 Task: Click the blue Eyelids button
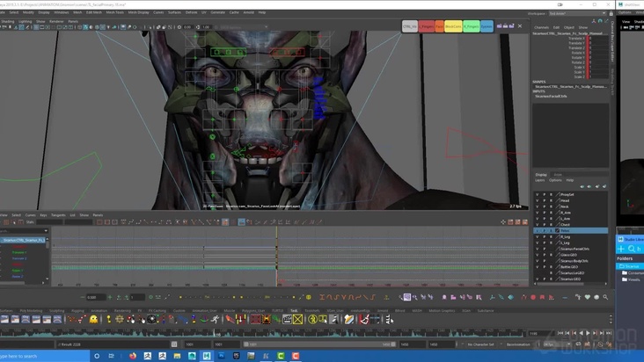click(487, 26)
